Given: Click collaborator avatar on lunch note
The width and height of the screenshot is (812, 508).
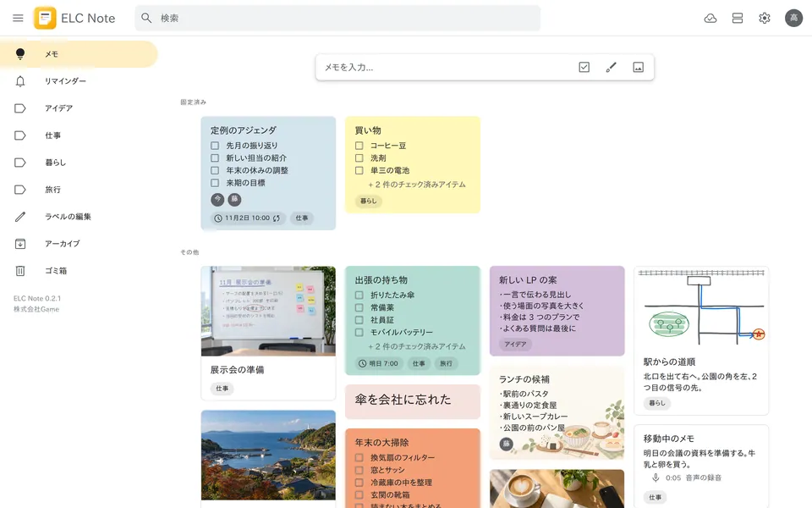Looking at the screenshot, I should pyautogui.click(x=506, y=443).
